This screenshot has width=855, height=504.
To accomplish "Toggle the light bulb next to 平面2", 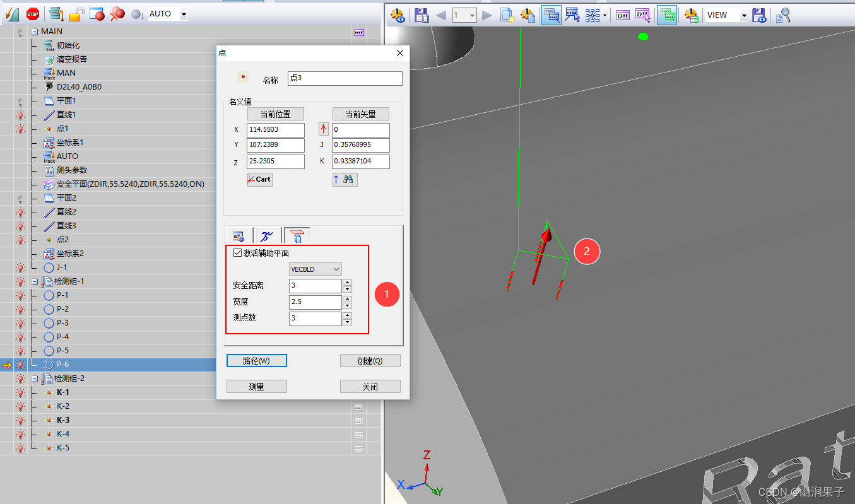I will pos(20,198).
